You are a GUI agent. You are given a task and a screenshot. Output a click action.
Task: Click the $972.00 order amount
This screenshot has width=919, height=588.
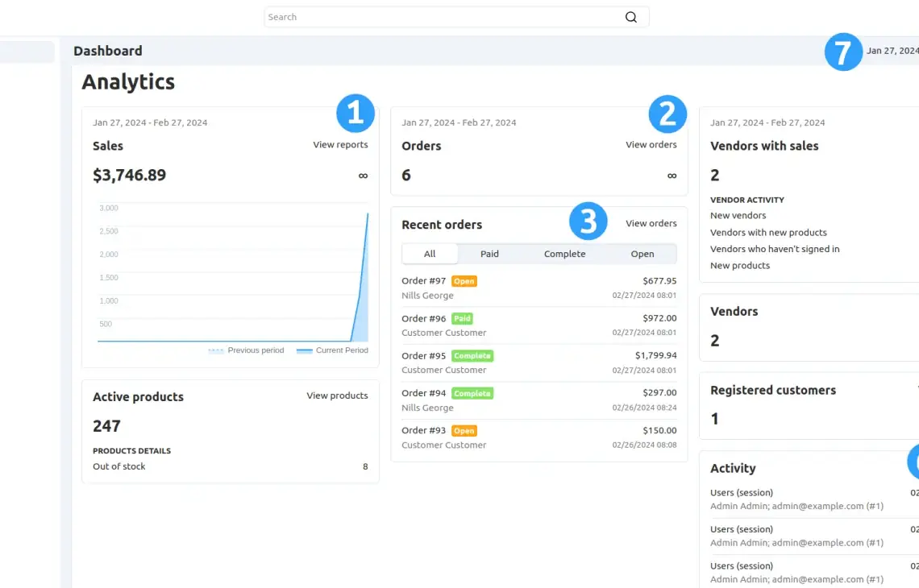[x=659, y=318]
